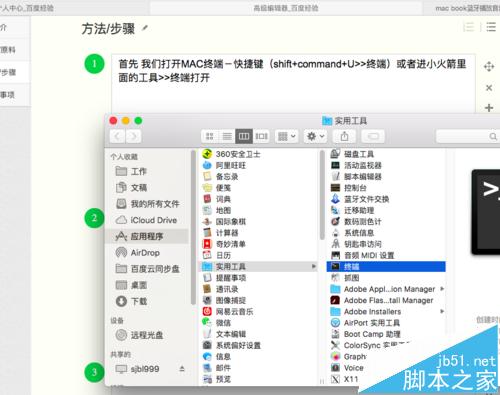
Task: Switch to the bulleted list format icon
Action: pyautogui.click(x=491, y=27)
